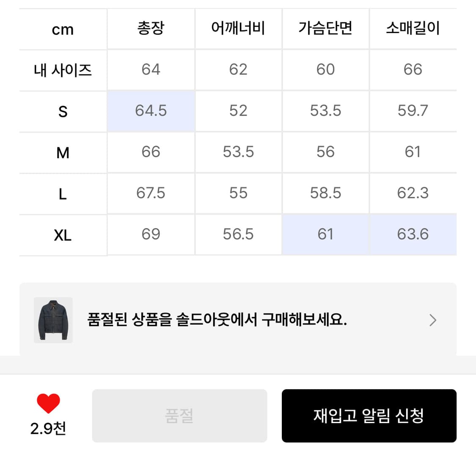Click the 총장 column header
The image size is (476, 457).
(x=151, y=29)
